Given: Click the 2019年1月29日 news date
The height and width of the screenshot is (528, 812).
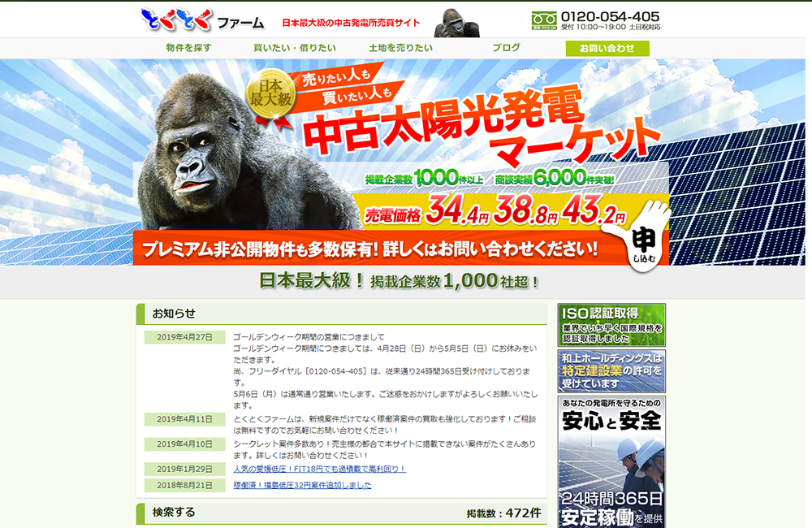Looking at the screenshot, I should [184, 469].
